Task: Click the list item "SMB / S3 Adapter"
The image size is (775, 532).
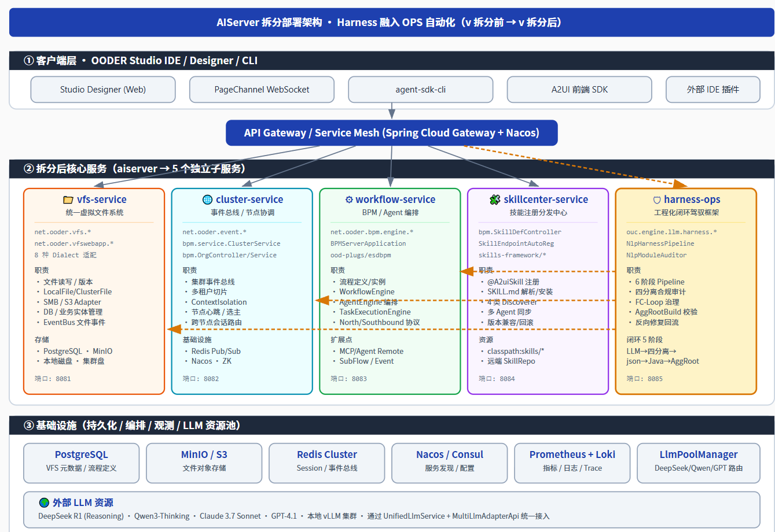Action: [x=72, y=302]
